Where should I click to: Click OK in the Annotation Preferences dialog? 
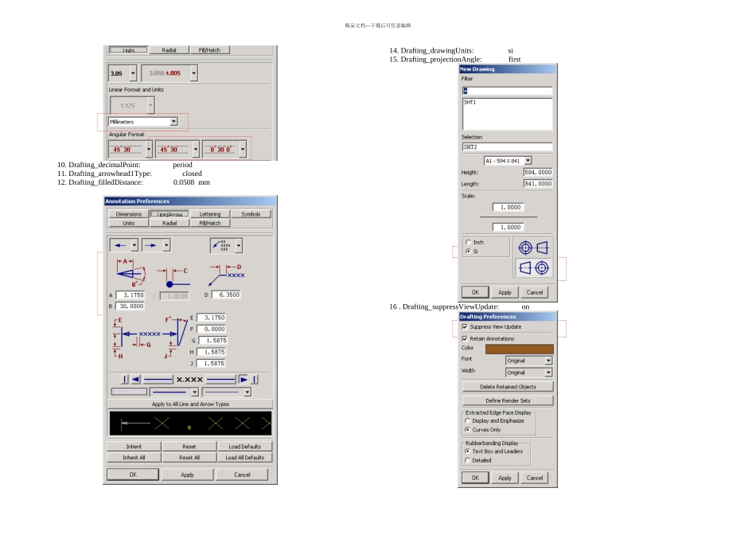[x=133, y=474]
